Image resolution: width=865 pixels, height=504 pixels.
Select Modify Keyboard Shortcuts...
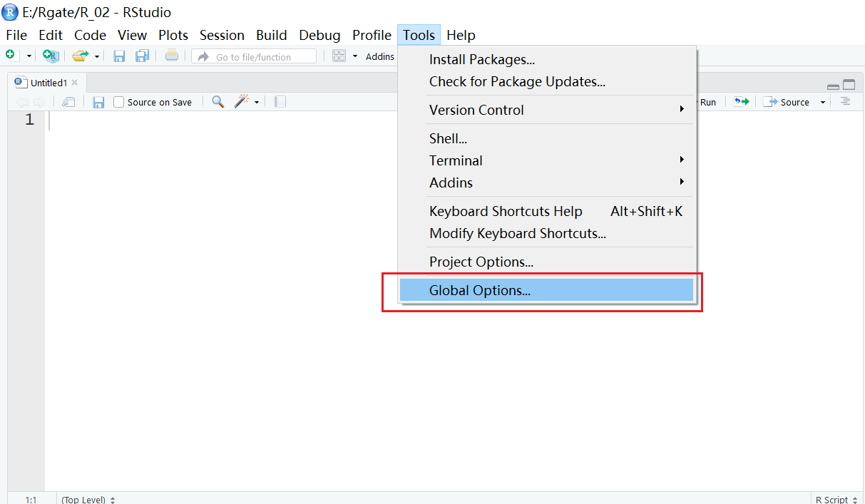[546, 234]
